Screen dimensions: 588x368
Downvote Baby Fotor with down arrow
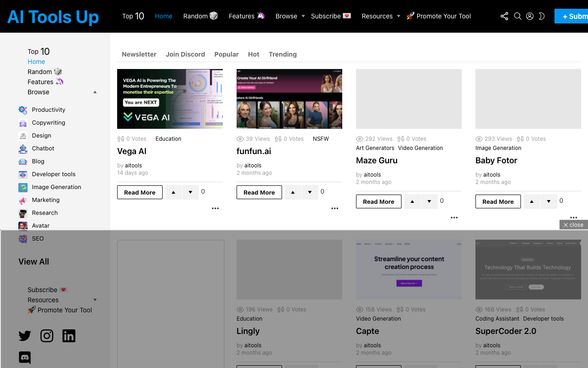click(x=549, y=201)
